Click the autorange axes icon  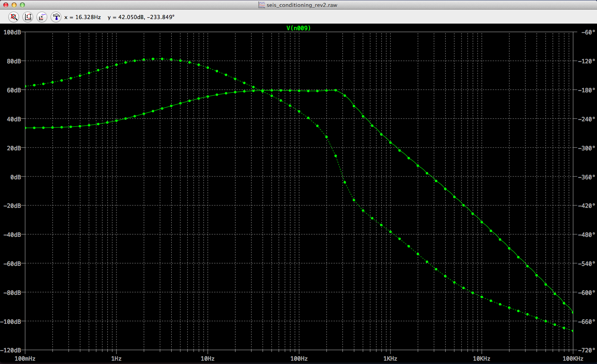click(x=28, y=17)
